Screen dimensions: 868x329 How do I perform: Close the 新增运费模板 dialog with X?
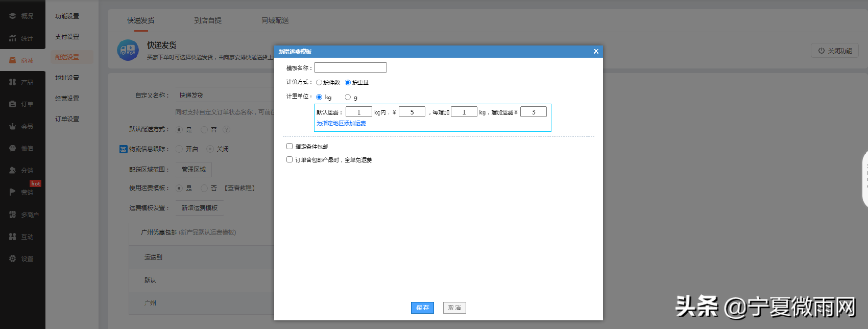596,52
